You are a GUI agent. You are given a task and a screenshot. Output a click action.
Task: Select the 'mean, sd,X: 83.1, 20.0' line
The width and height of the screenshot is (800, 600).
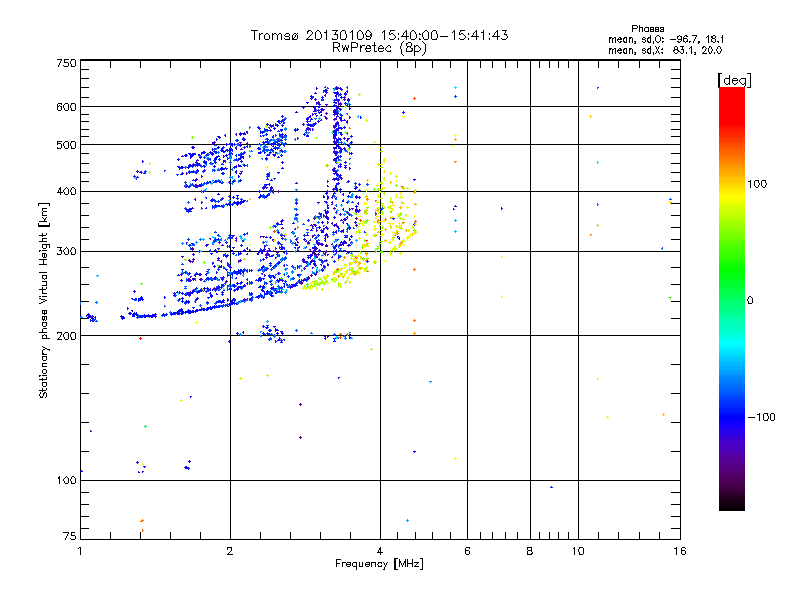pos(665,50)
